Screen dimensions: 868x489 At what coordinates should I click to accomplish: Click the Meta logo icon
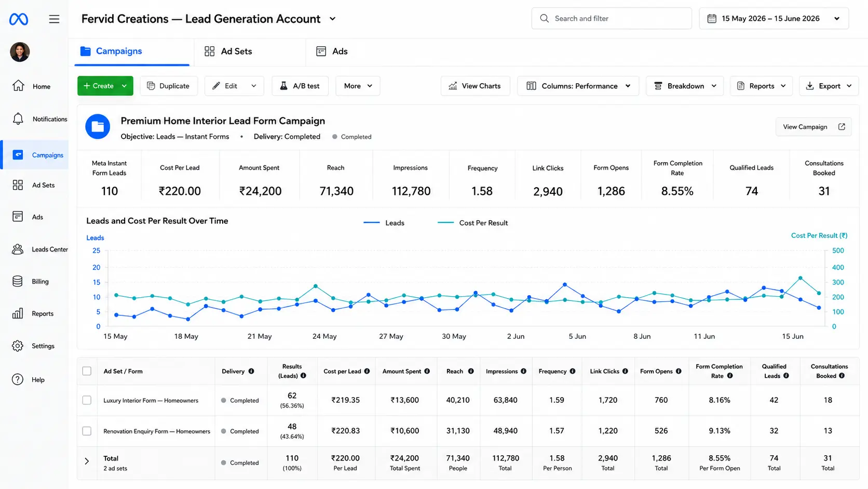19,19
